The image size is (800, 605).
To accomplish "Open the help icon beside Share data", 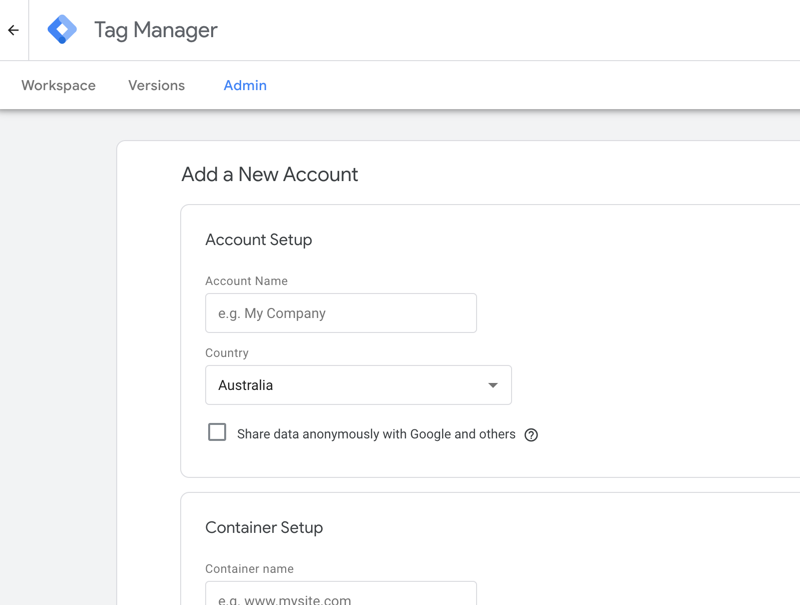I will tap(531, 435).
